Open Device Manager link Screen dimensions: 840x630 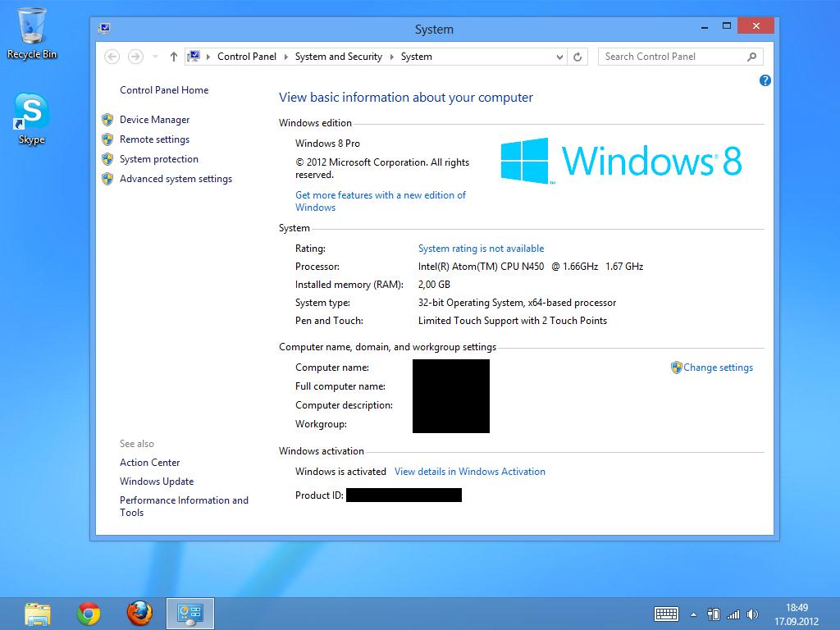[x=155, y=120]
